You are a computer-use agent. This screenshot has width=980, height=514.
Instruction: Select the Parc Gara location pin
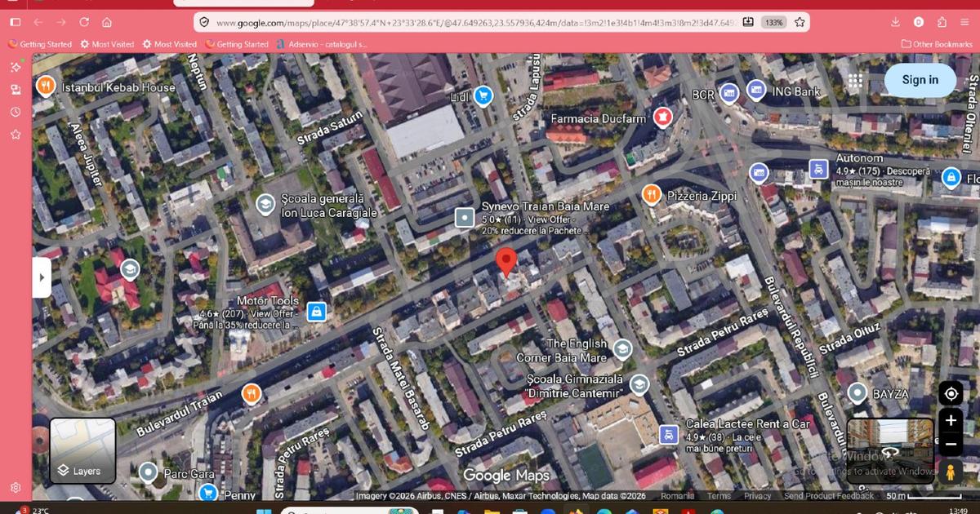(x=148, y=472)
